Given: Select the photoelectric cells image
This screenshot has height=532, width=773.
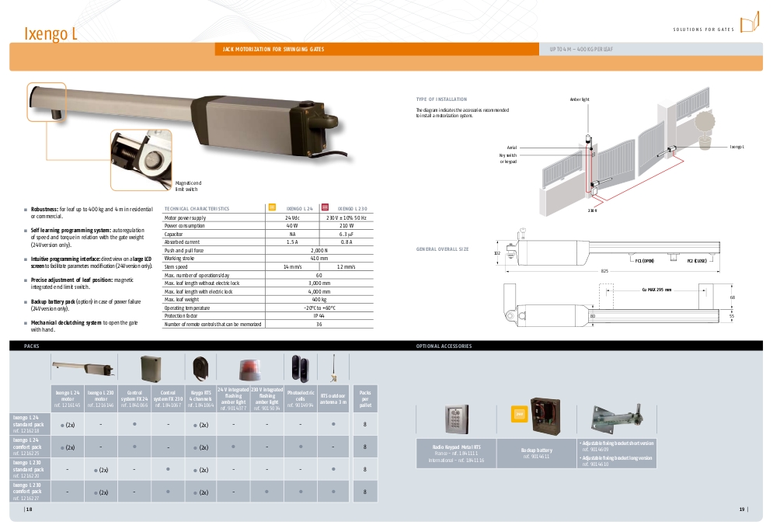Looking at the screenshot, I should coord(300,368).
